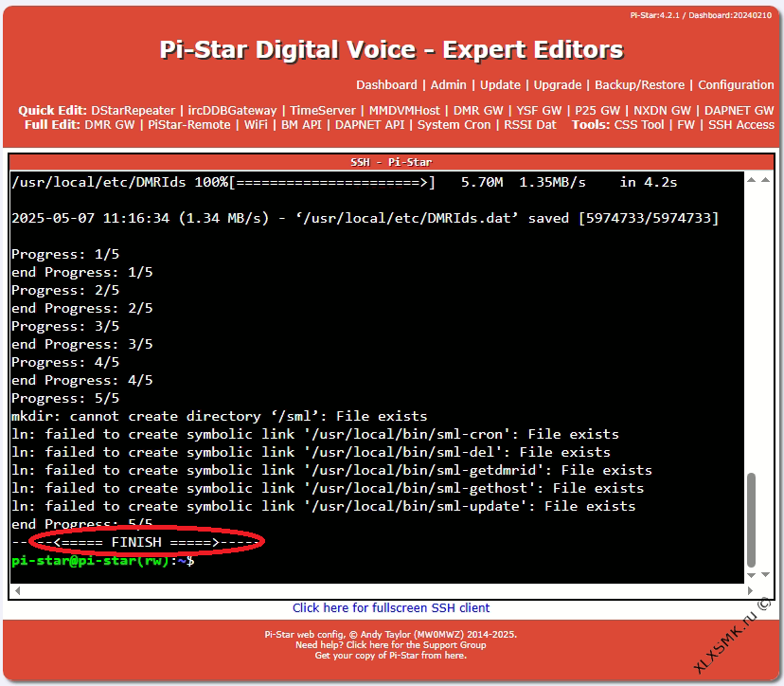784x686 pixels.
Task: Quick edit DAPNET GW config
Action: pyautogui.click(x=739, y=111)
